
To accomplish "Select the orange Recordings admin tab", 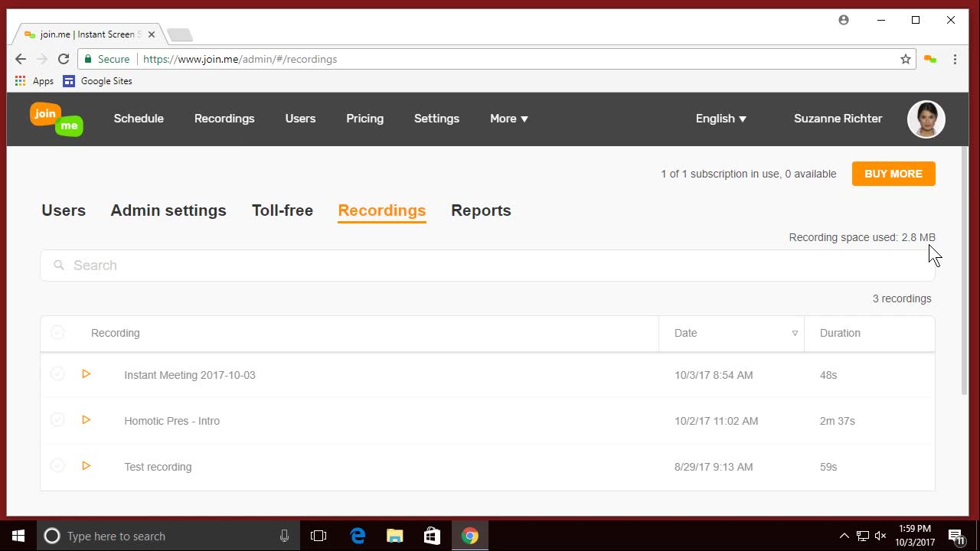I will pos(382,210).
